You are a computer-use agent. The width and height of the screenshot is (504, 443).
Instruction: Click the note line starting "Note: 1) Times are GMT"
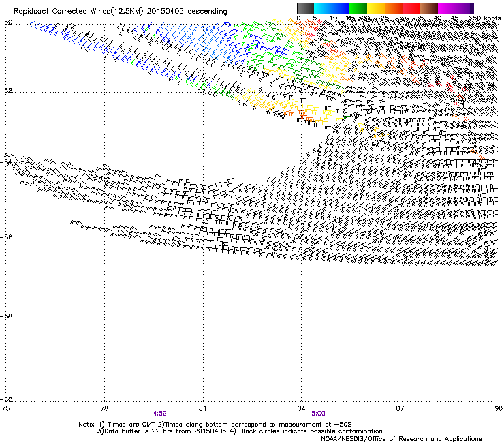[x=215, y=425]
